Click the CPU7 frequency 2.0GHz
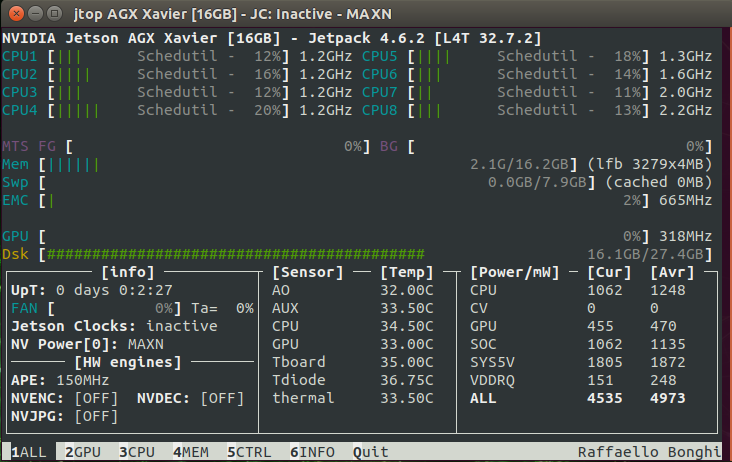Viewport: 732px width, 462px height. click(685, 92)
